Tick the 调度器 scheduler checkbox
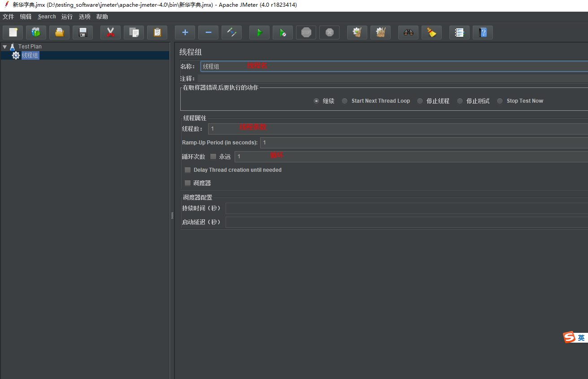This screenshot has height=379, width=588. click(x=188, y=183)
